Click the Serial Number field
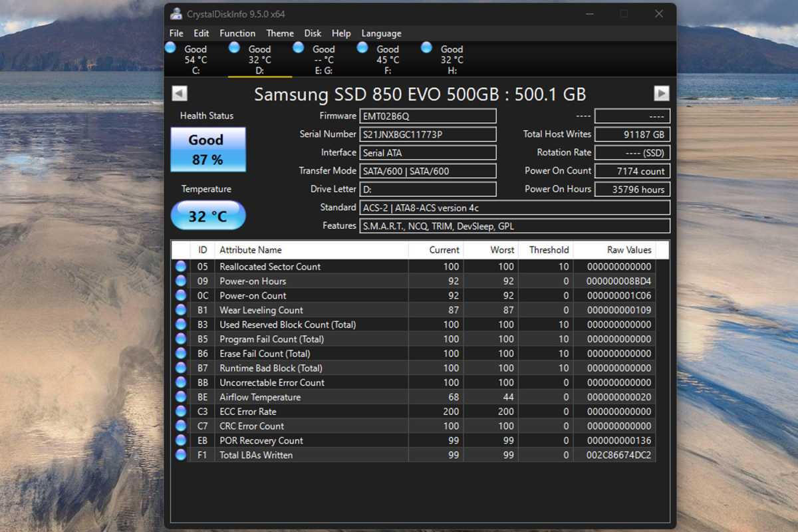The height and width of the screenshot is (532, 798). pos(428,134)
